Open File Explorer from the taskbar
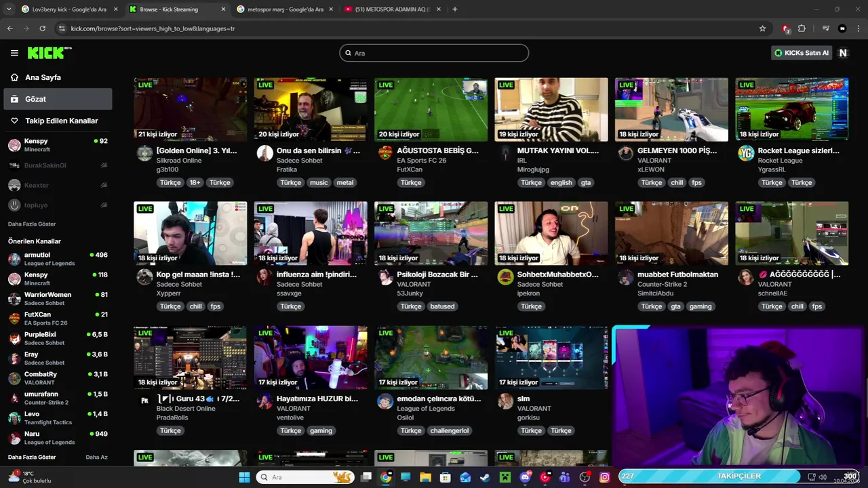The width and height of the screenshot is (868, 488). click(425, 477)
